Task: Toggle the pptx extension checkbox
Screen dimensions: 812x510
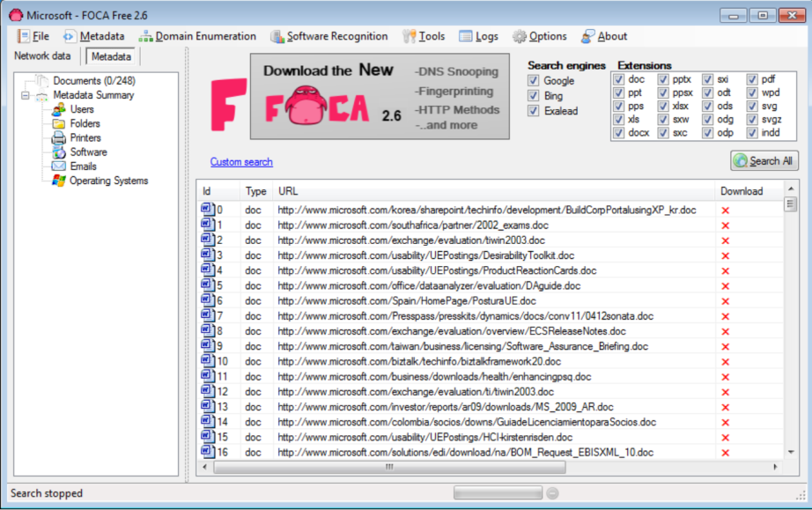Action: click(663, 79)
